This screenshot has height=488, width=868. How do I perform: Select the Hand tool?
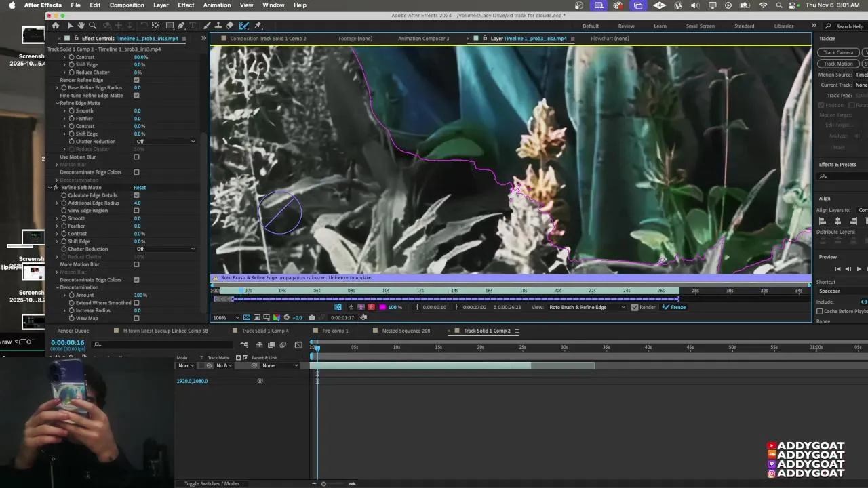[81, 26]
